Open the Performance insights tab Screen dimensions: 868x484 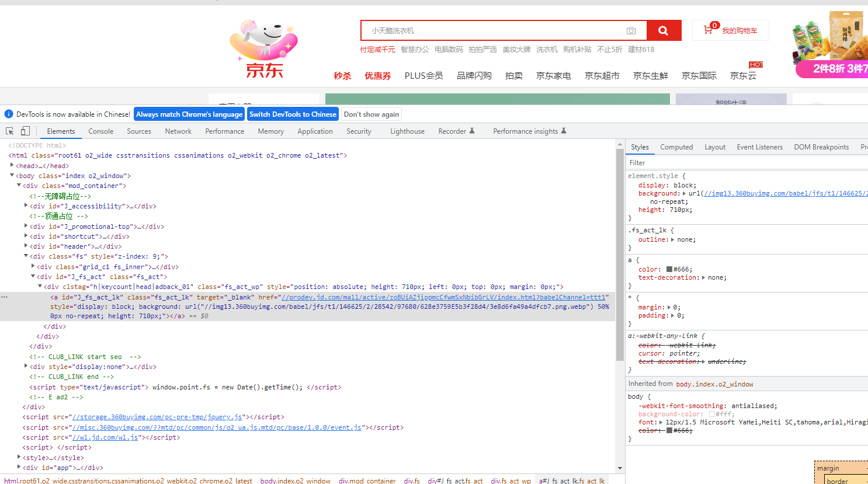point(530,131)
